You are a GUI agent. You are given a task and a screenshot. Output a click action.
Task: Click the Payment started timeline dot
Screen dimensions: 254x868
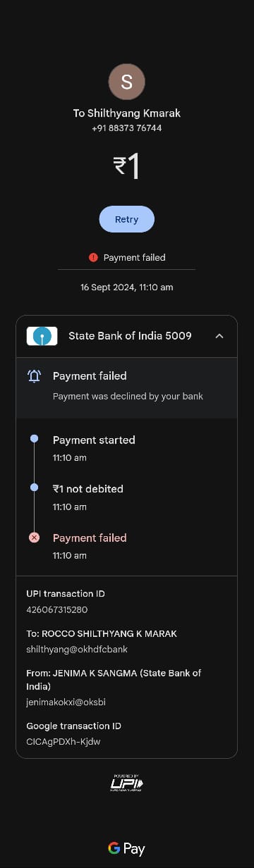34,439
